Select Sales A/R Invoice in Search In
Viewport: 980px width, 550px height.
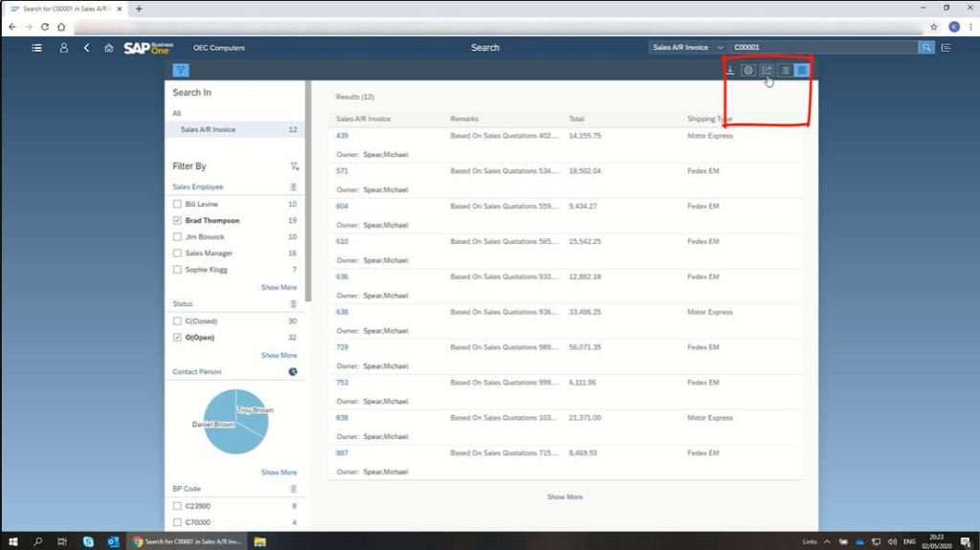click(x=234, y=129)
